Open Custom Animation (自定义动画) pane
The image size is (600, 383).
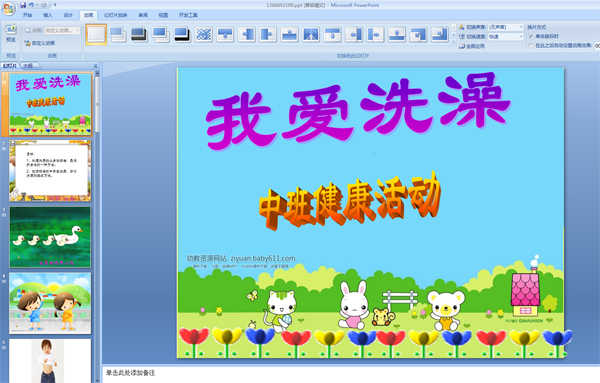point(40,43)
